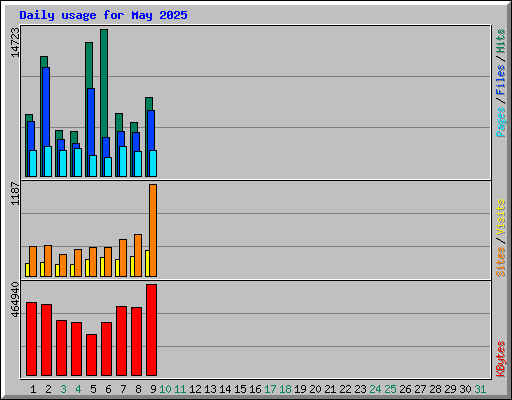Click day label 6 on the x-axis
Viewport: 512px width, 400px height.
click(x=108, y=389)
